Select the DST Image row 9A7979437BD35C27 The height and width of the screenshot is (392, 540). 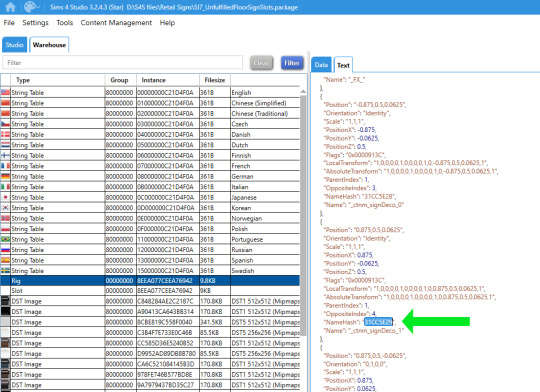pyautogui.click(x=150, y=385)
